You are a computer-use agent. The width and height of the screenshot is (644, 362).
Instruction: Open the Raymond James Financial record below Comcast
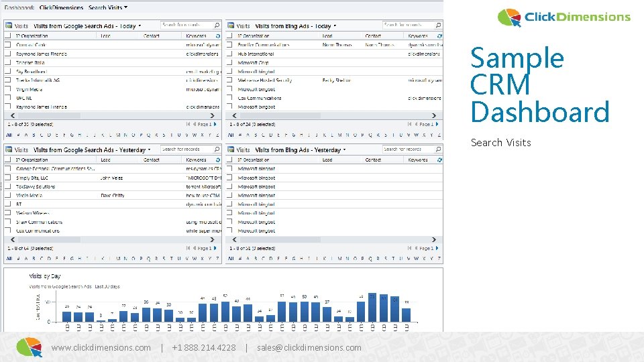point(42,54)
